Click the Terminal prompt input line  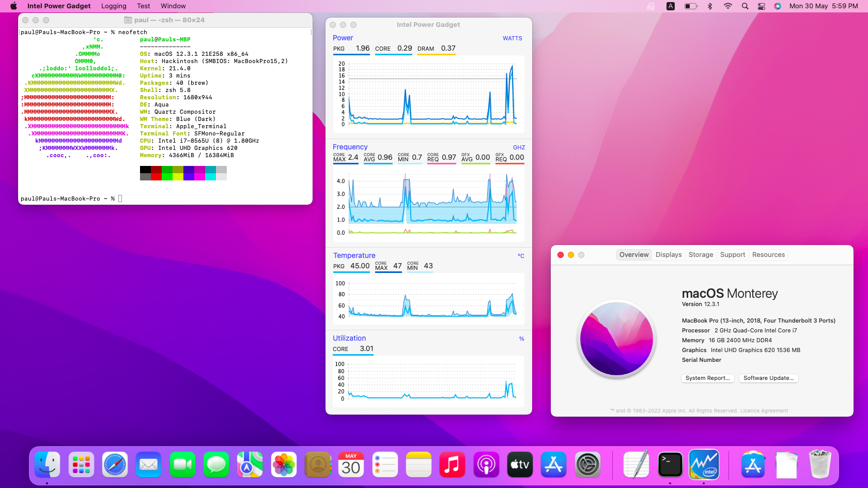(165, 199)
